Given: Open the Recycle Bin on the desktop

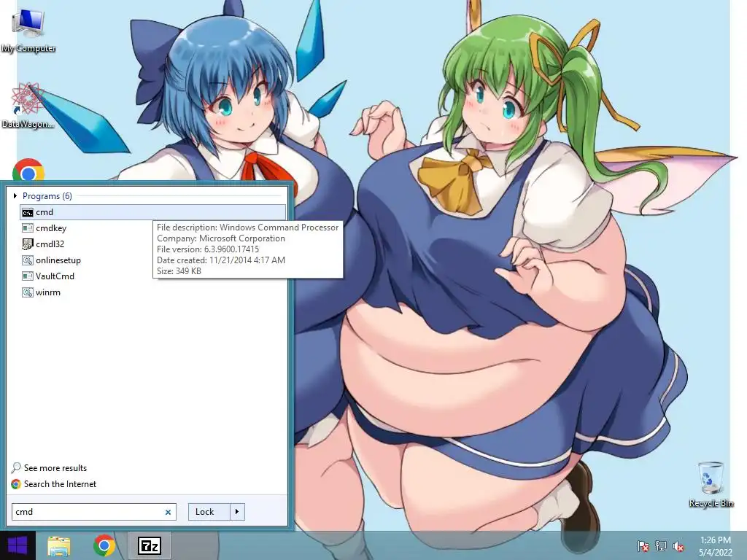Looking at the screenshot, I should click(711, 484).
